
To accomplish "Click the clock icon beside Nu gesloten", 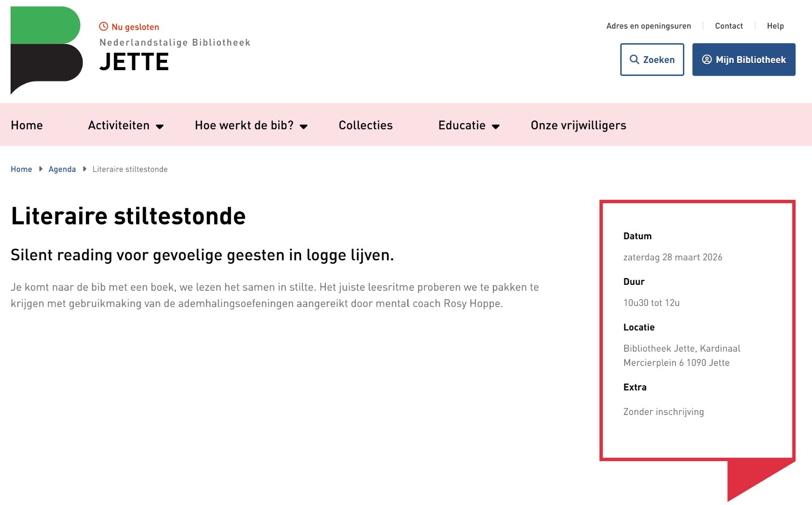I will (x=104, y=27).
